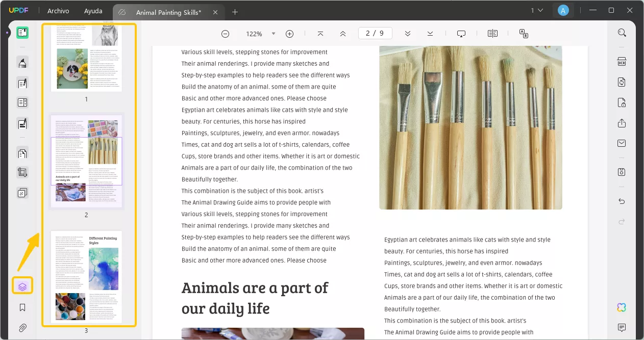Open the zoom level dropdown arrow
The width and height of the screenshot is (644, 340).
tap(274, 34)
